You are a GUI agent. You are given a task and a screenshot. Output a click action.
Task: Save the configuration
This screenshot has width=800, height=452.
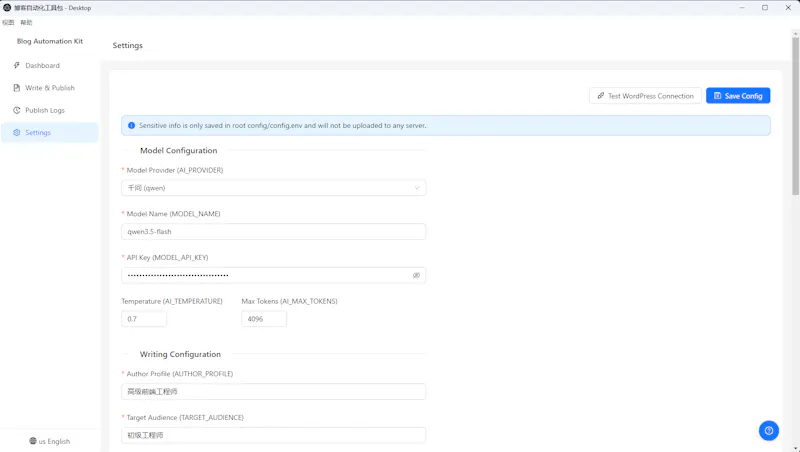coord(738,96)
